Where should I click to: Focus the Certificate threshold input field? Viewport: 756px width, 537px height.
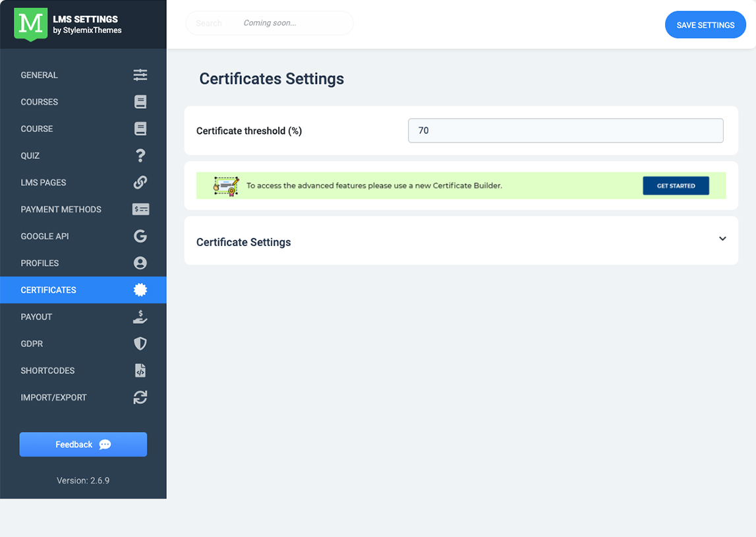pos(566,131)
